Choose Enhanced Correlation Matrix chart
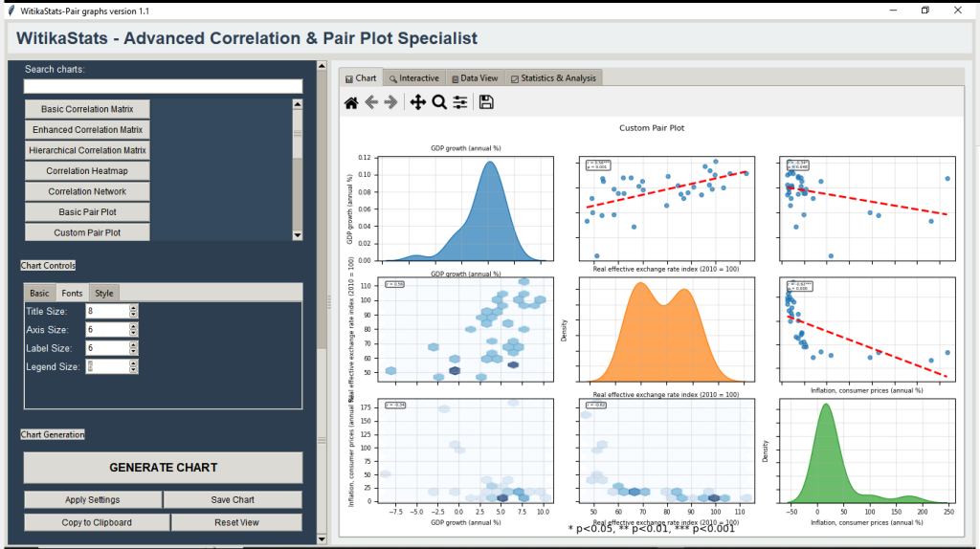Viewport: 980px width, 549px height. tap(87, 129)
